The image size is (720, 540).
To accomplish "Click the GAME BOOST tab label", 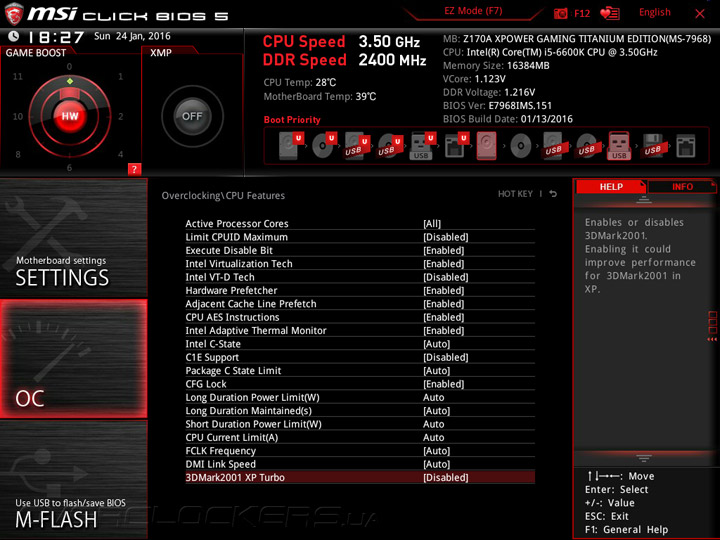I will [36, 53].
